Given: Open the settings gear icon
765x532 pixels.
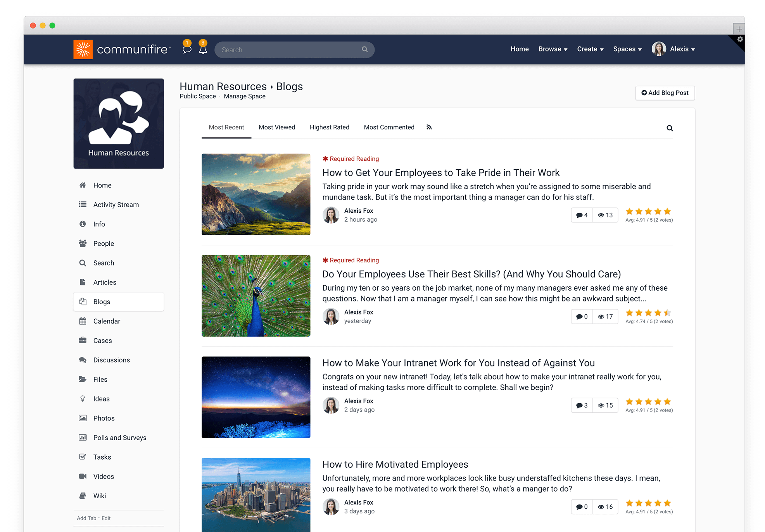Looking at the screenshot, I should point(740,39).
